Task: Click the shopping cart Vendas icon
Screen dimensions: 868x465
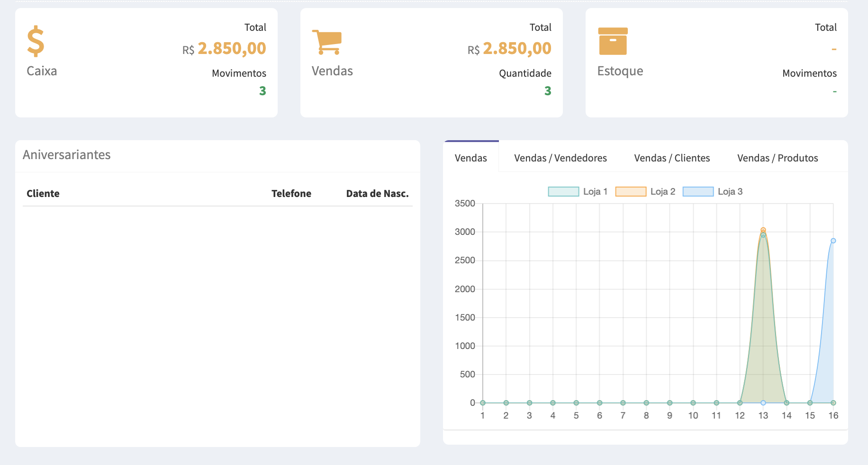Action: 327,42
